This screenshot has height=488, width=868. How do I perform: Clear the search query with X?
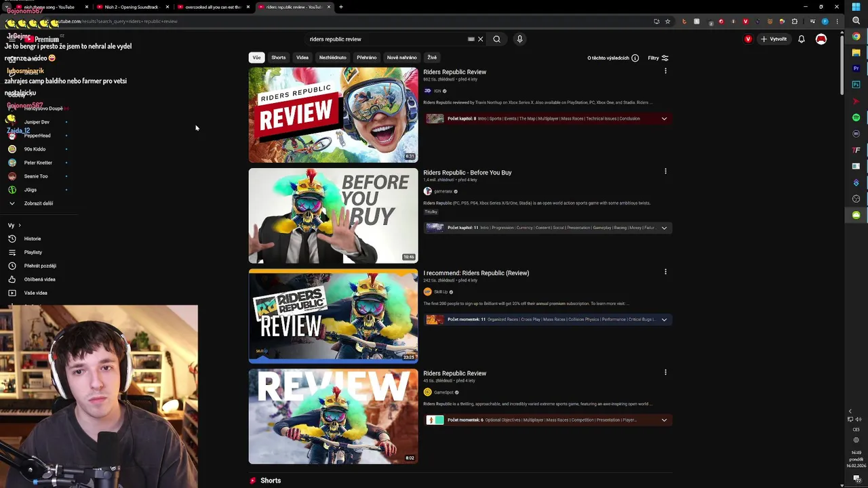tap(481, 39)
